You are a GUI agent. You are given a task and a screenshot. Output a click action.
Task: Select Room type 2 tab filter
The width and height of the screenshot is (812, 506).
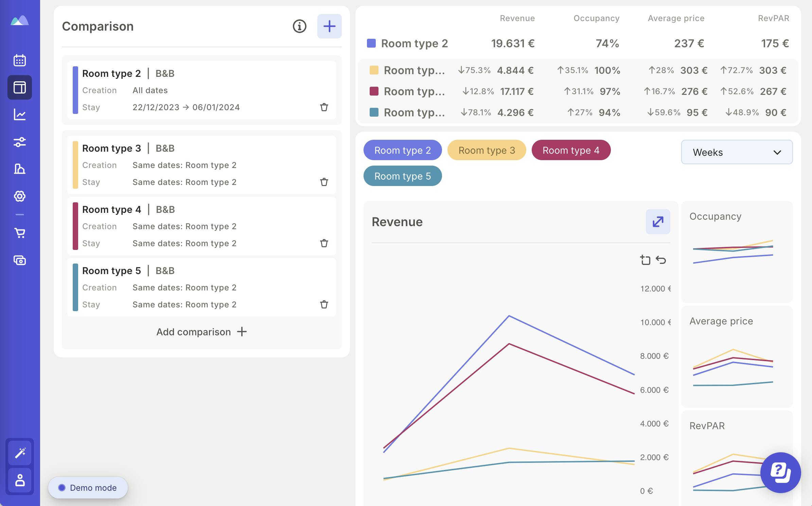403,150
